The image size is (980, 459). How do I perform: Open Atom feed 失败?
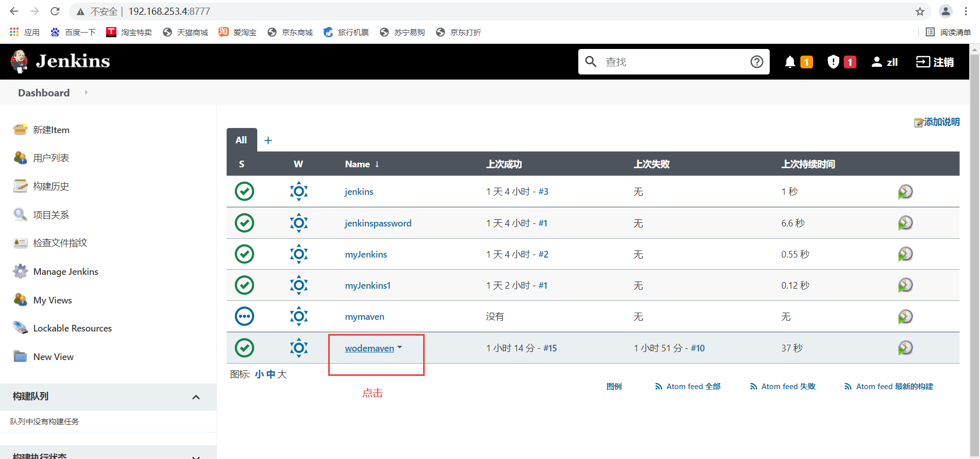coord(782,387)
